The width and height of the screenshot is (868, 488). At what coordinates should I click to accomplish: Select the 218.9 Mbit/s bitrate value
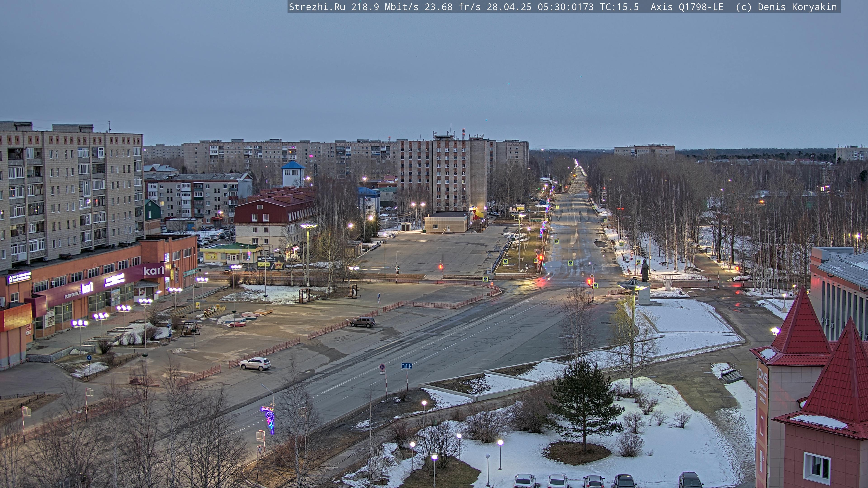pyautogui.click(x=385, y=7)
